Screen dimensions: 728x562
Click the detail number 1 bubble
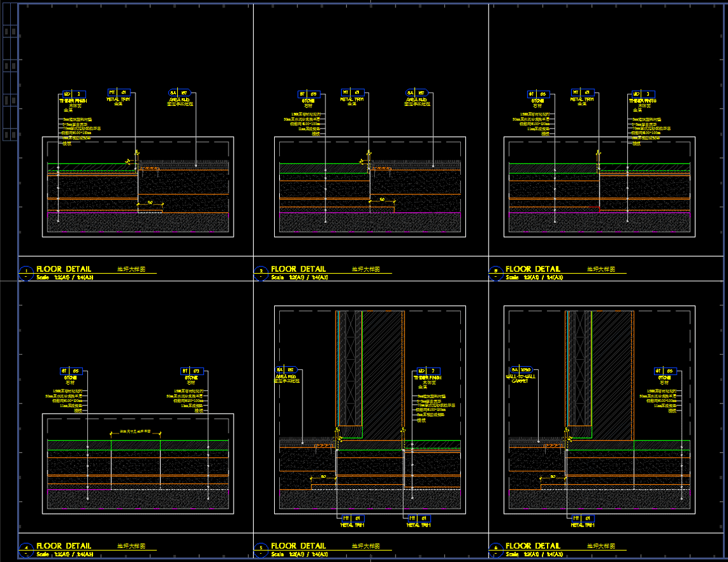(x=25, y=269)
